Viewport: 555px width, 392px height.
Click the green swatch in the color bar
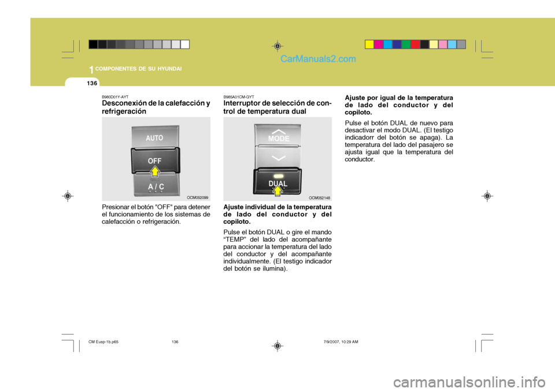pyautogui.click(x=406, y=45)
